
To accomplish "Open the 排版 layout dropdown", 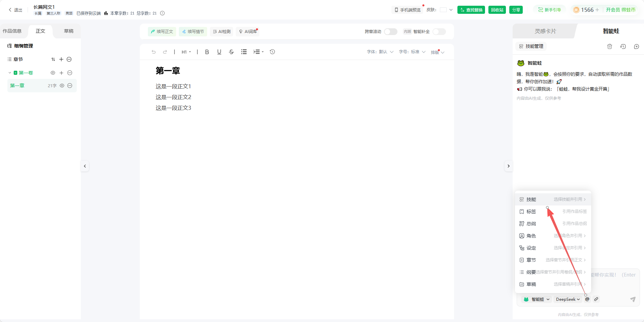I will 438,52.
